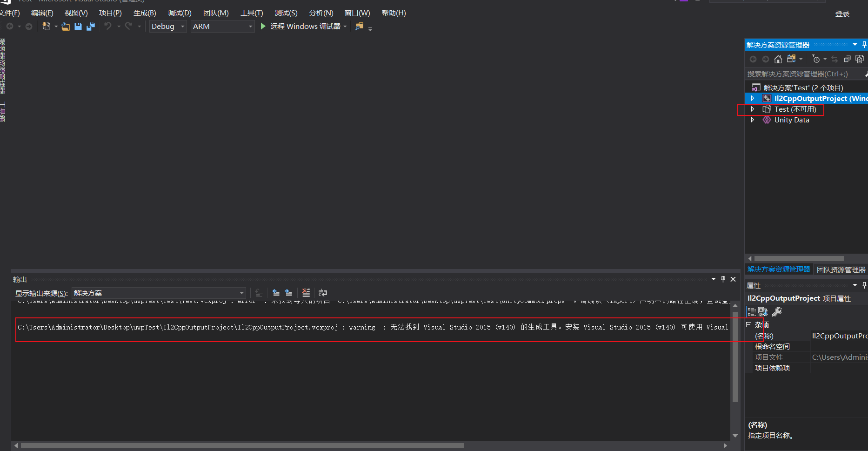
Task: Click the undo arrow icon
Action: [x=108, y=27]
